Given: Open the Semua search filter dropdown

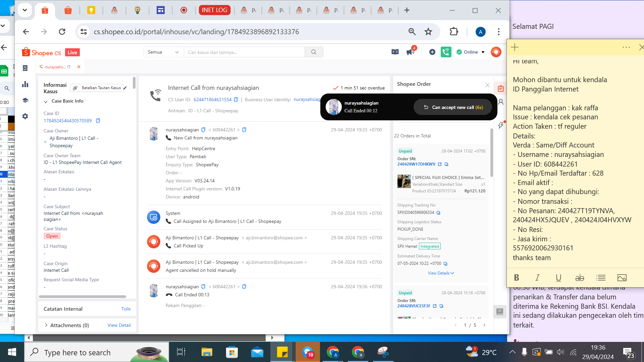Looking at the screenshot, I should [x=163, y=52].
